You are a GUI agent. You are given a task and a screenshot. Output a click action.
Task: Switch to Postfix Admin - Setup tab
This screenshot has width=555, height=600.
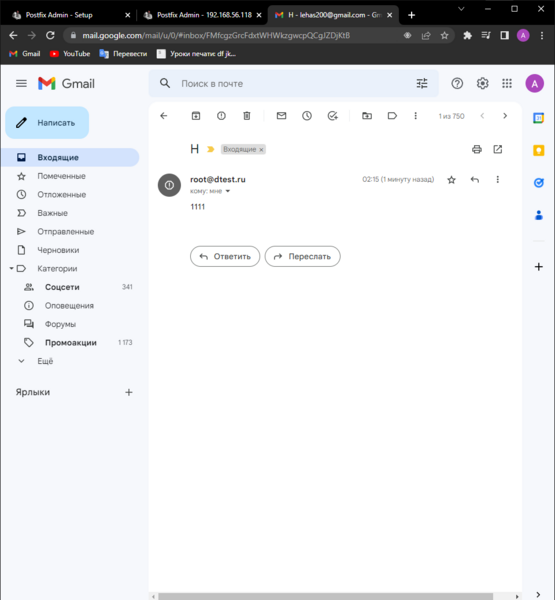click(x=71, y=15)
